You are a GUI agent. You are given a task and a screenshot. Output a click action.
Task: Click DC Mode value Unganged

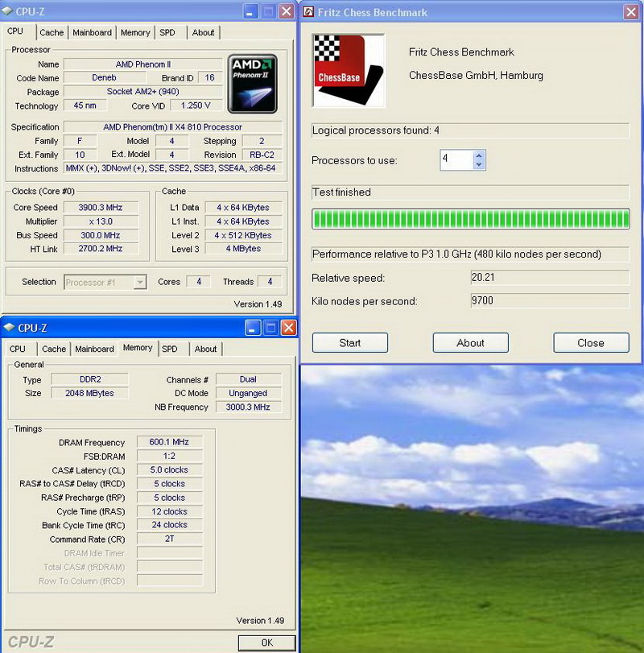[248, 393]
